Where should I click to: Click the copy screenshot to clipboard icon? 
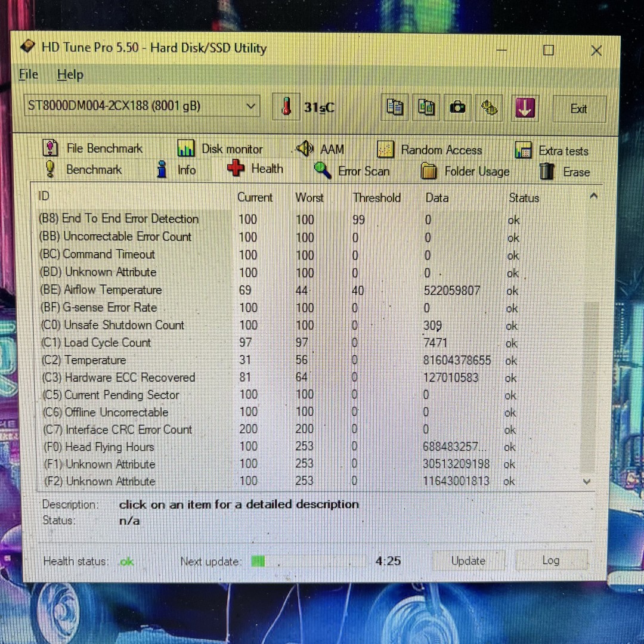[x=426, y=107]
